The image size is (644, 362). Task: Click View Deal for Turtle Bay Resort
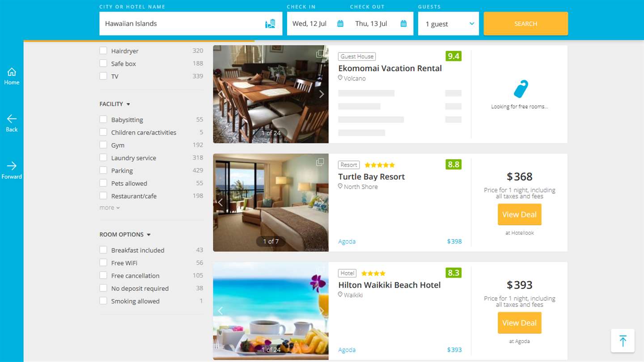[x=520, y=215]
